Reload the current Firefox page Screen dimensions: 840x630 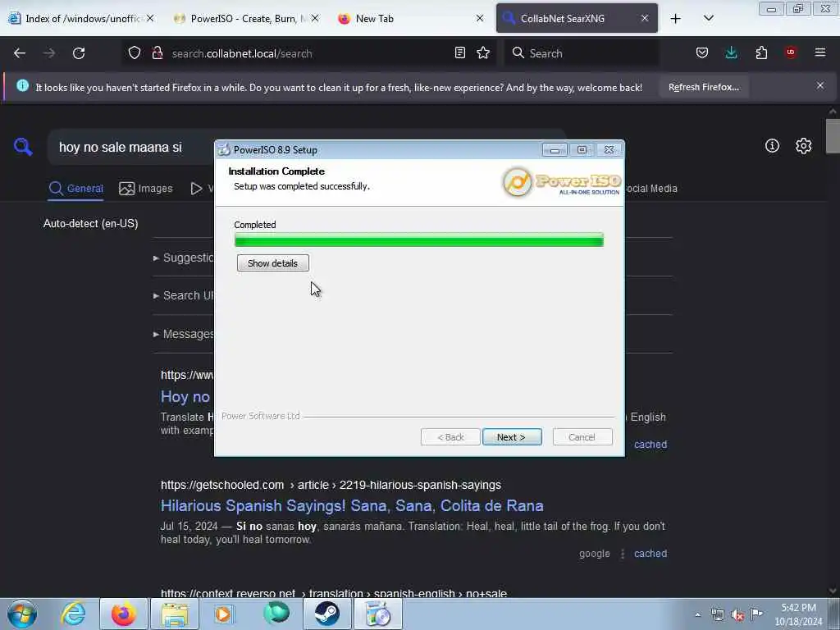point(79,53)
